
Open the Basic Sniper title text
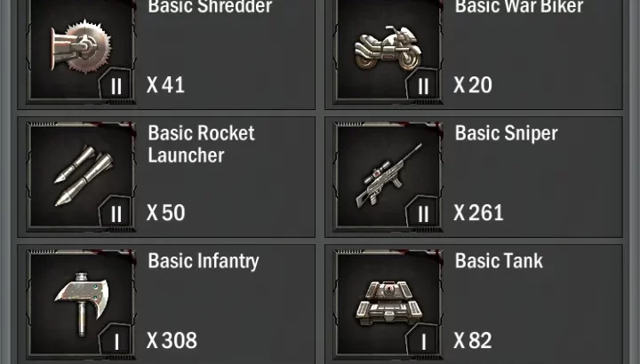(x=507, y=133)
